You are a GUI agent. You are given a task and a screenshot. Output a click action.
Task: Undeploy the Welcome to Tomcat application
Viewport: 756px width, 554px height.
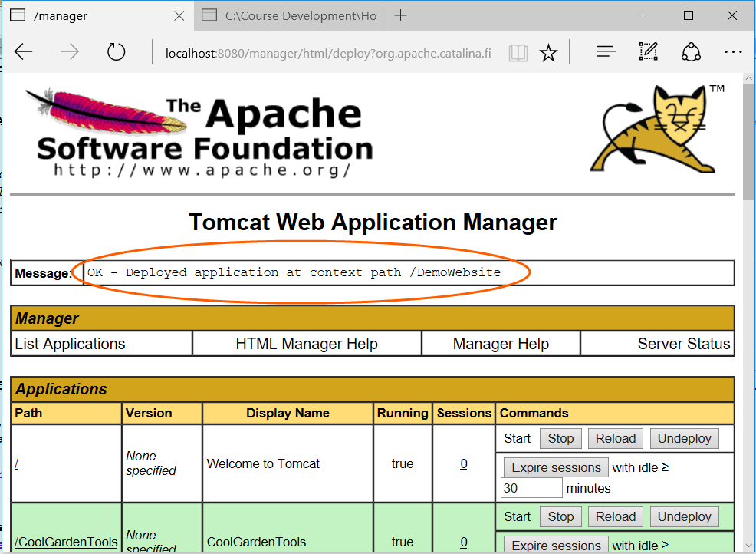tap(684, 438)
